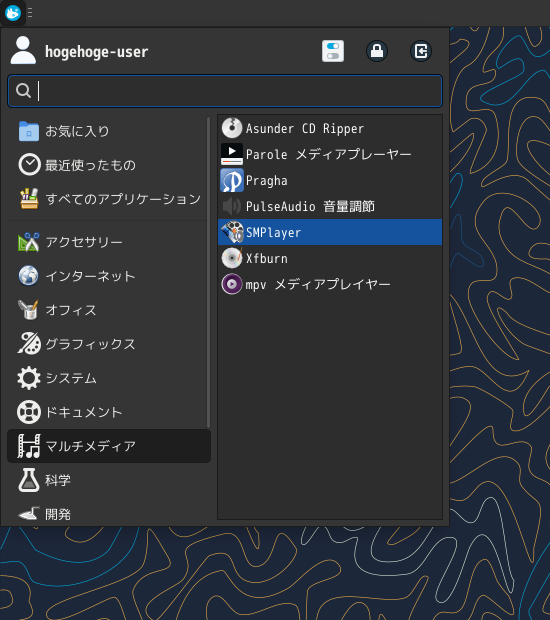Launch Asunder CD Ripper
550x620 pixels.
point(330,128)
